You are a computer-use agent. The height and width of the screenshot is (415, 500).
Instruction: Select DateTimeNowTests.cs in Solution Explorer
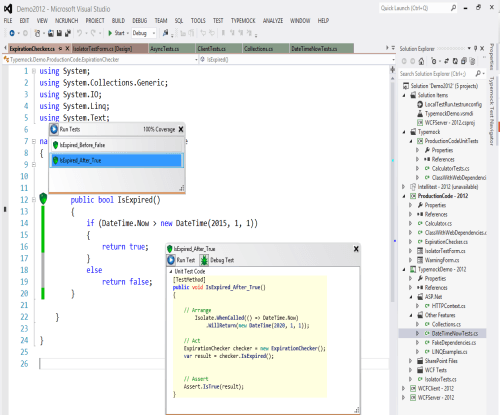coord(455,333)
